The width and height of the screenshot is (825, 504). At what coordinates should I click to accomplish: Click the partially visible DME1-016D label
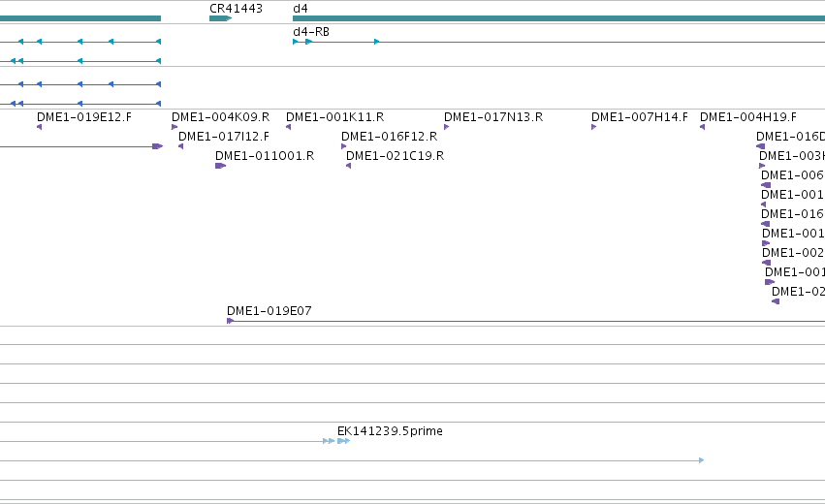[x=790, y=137]
